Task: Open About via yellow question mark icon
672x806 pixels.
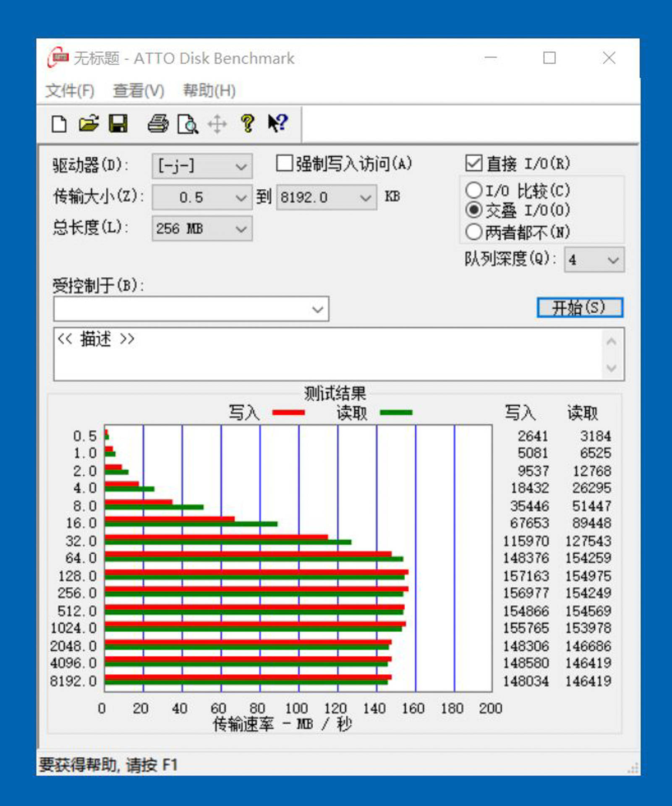Action: coord(248,124)
